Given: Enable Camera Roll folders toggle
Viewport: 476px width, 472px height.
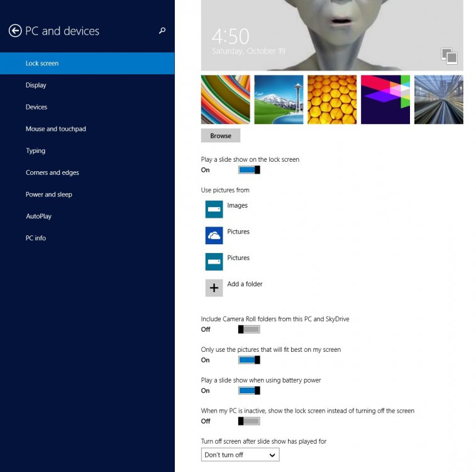Looking at the screenshot, I should pyautogui.click(x=249, y=329).
